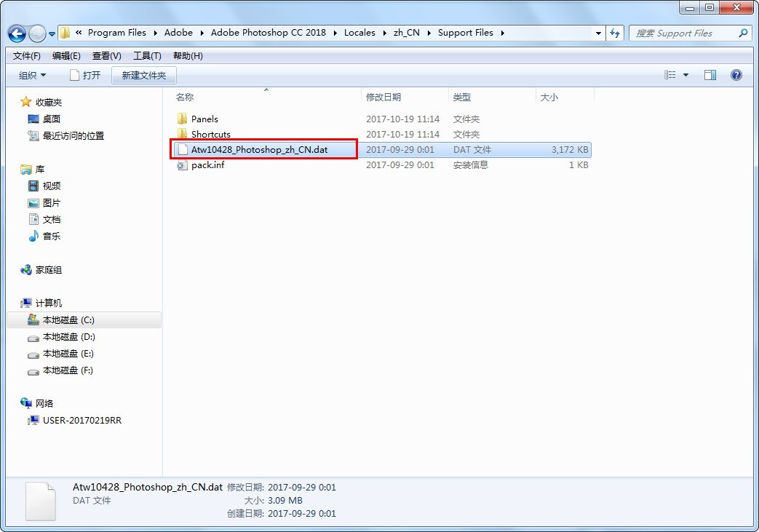Screen dimensions: 759x532
Task: Select 计算机 in navigation pane
Action: [49, 303]
